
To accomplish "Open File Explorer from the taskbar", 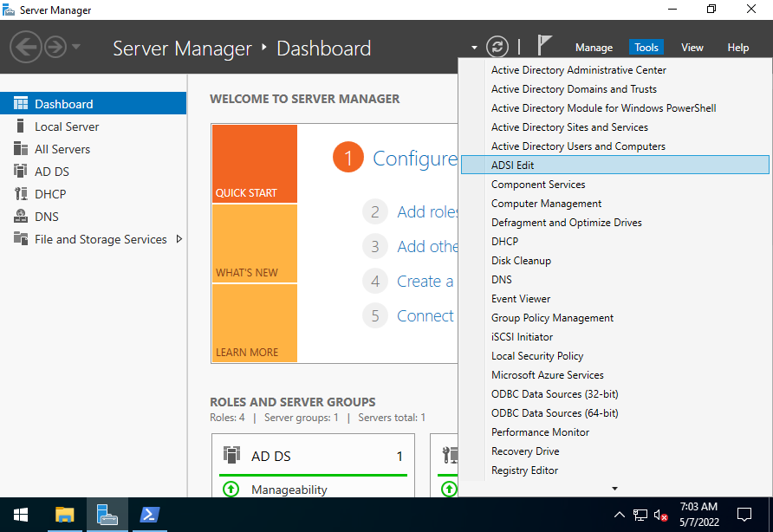I will [x=65, y=515].
